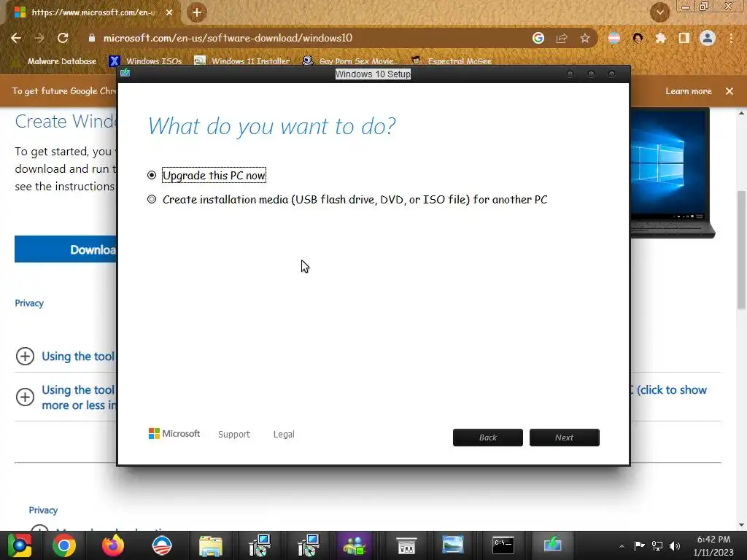Image resolution: width=747 pixels, height=560 pixels.
Task: Select the microsoft.com/en-us tab
Action: click(x=93, y=12)
